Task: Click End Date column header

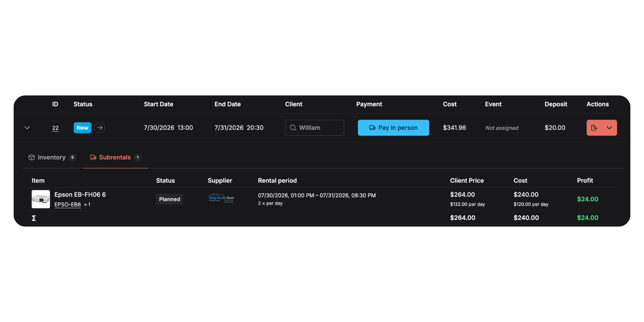Action: 227,104
